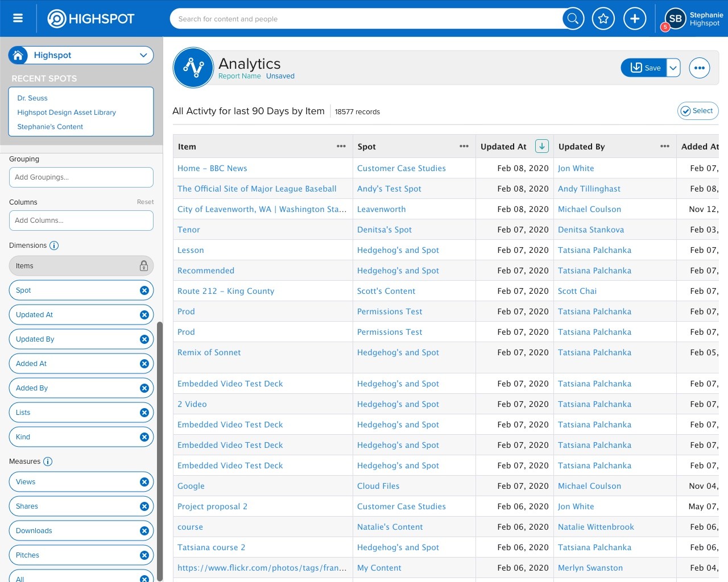Remove the Kind dimension
Image resolution: width=728 pixels, height=582 pixels.
click(x=144, y=437)
